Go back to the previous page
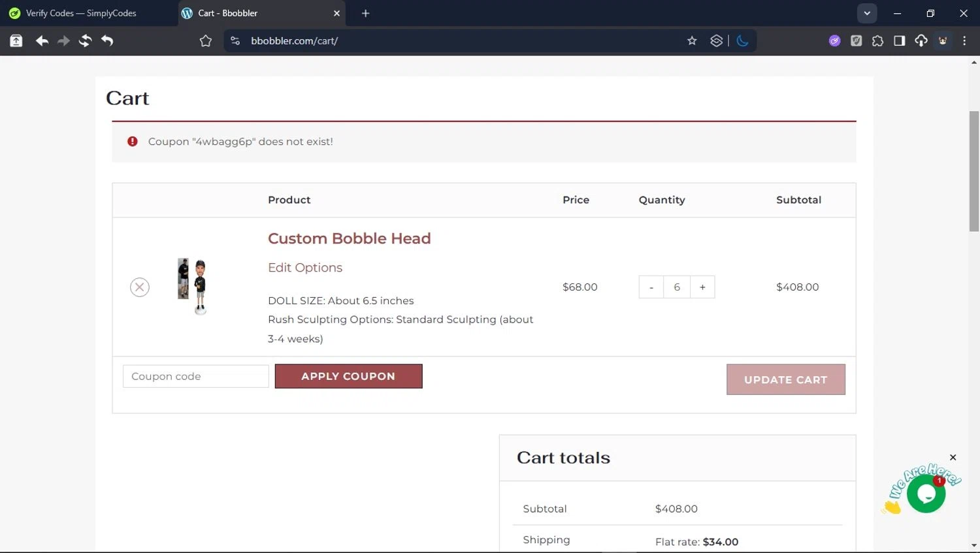The image size is (980, 553). tap(42, 40)
